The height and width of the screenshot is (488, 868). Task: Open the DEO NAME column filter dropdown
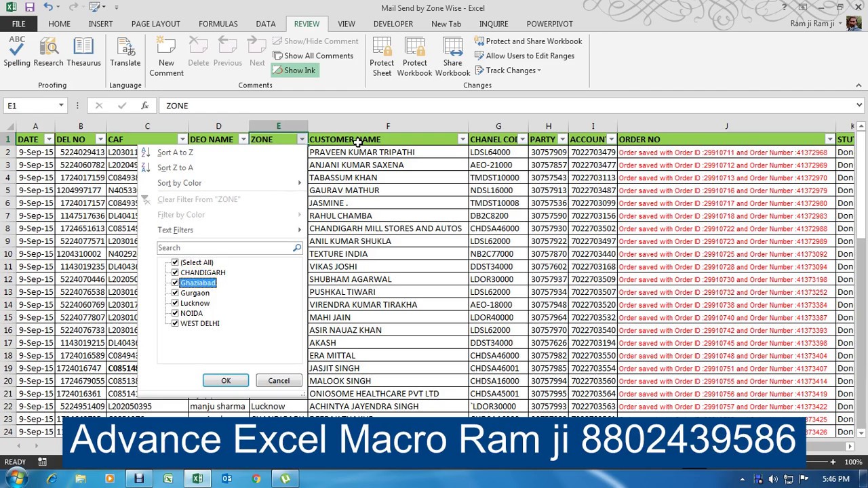click(x=243, y=140)
